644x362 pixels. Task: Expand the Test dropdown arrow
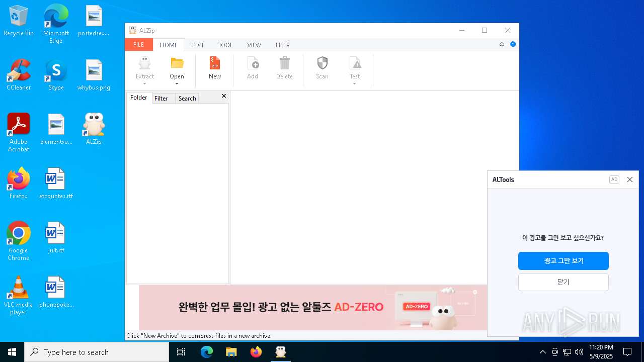[x=355, y=84]
